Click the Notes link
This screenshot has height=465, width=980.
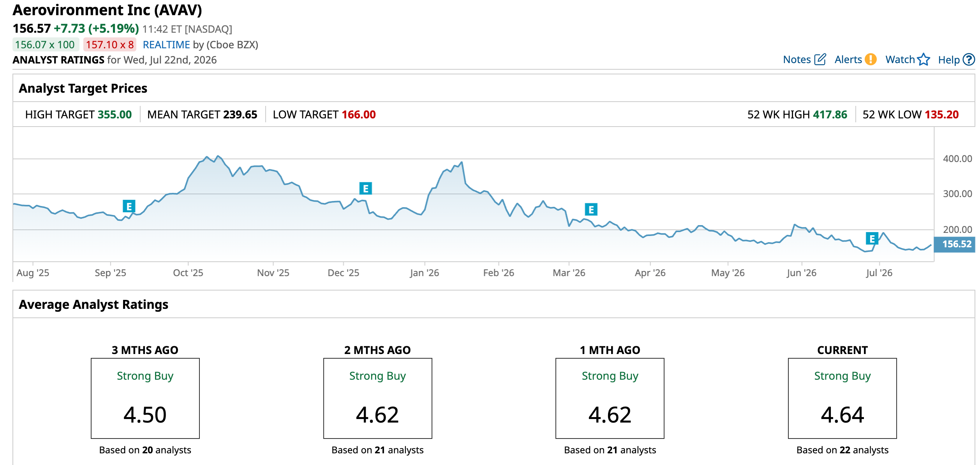click(x=797, y=60)
